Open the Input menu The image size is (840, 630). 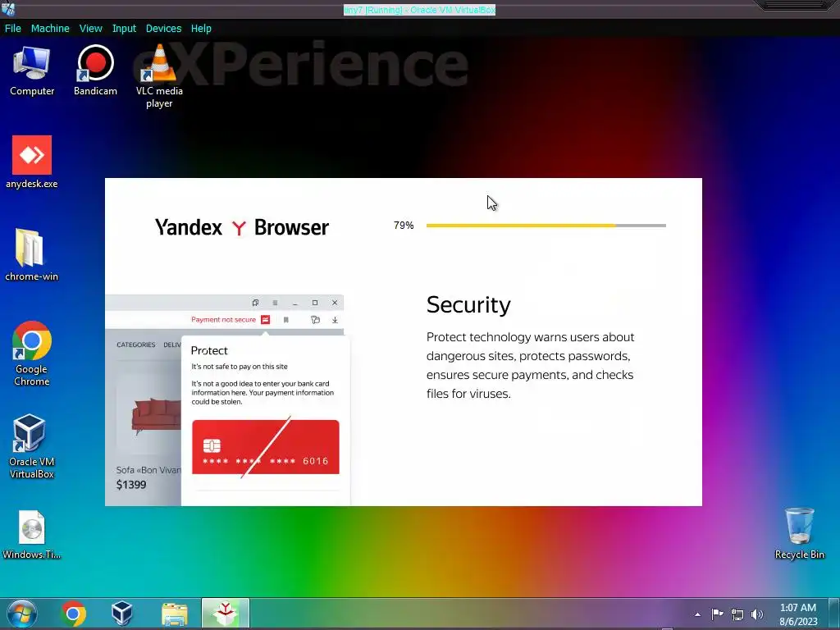pos(124,29)
